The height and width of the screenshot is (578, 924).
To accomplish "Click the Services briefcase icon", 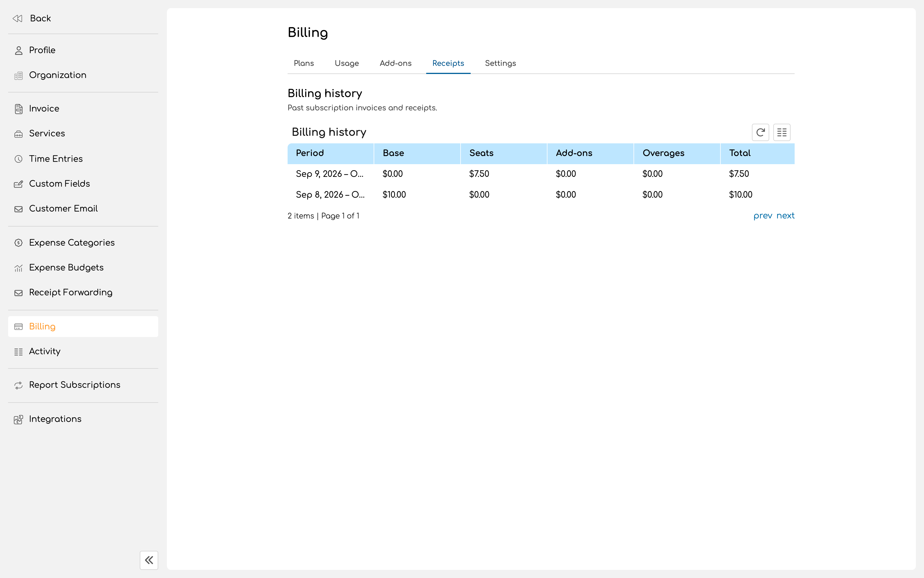I will coord(18,134).
